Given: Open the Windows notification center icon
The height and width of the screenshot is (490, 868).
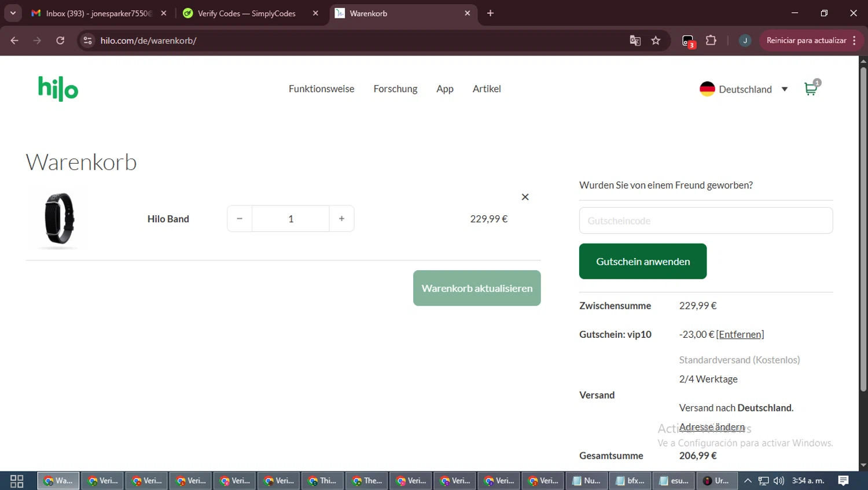Looking at the screenshot, I should 843,481.
